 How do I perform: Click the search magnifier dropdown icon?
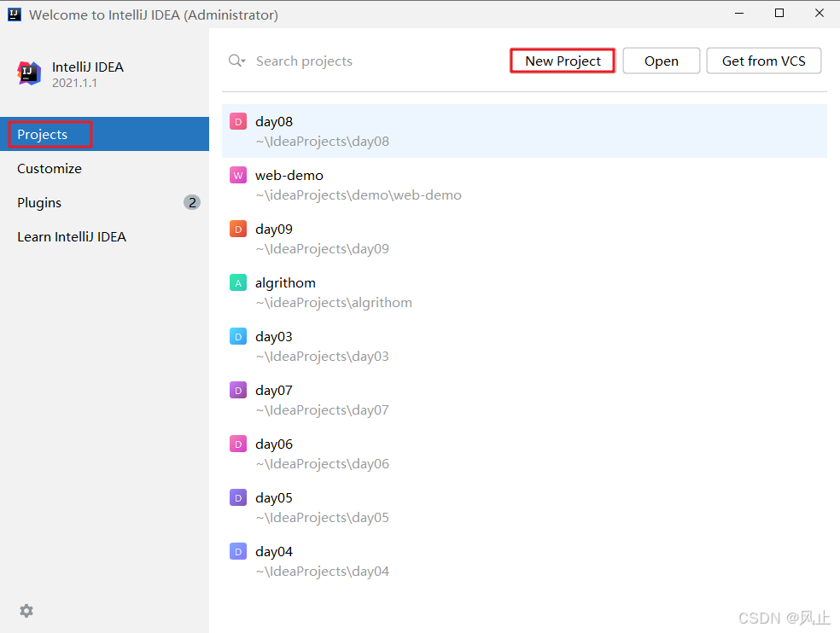click(x=236, y=61)
